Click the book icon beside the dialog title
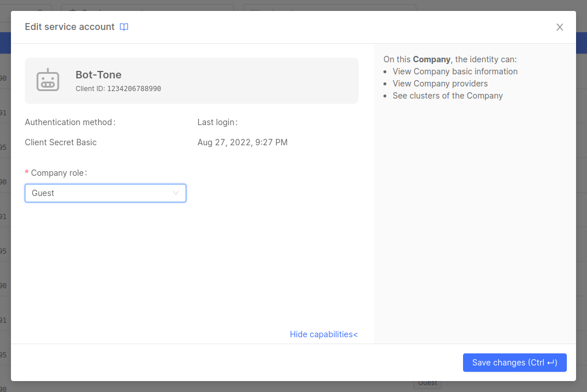Image resolution: width=587 pixels, height=392 pixels. (x=123, y=27)
